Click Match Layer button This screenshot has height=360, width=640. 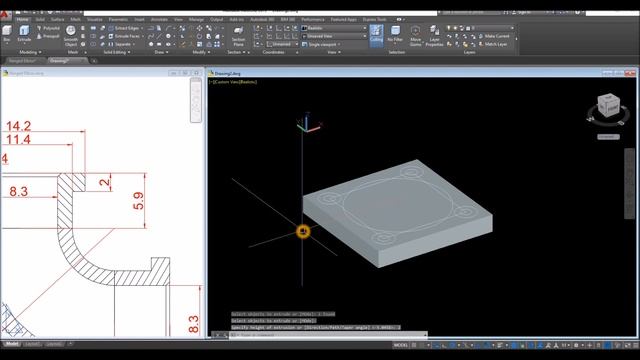493,44
